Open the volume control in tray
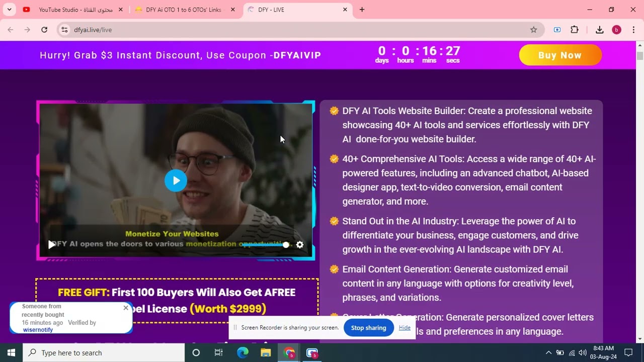The height and width of the screenshot is (362, 644). tap(583, 353)
